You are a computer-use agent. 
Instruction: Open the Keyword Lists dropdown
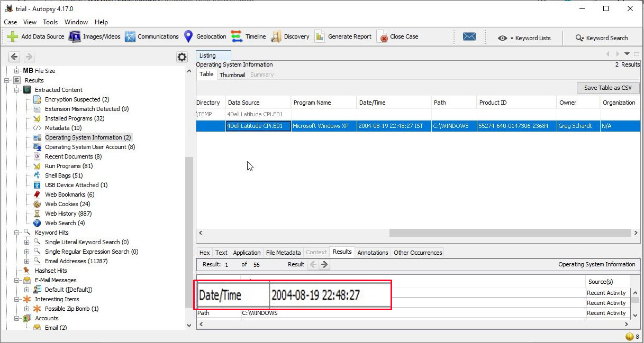tap(524, 38)
